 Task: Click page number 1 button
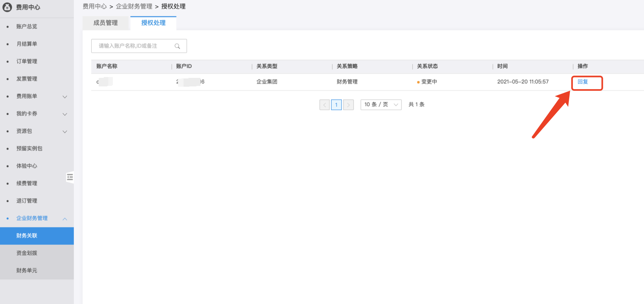(336, 105)
